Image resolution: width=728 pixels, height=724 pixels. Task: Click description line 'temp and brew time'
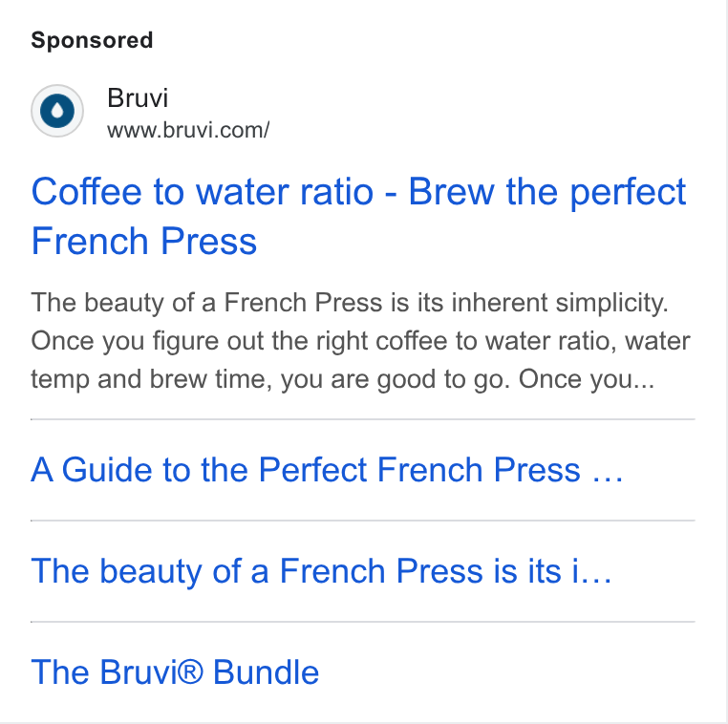(x=343, y=379)
